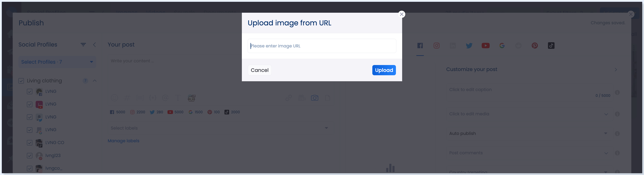Viewport: 644px width, 175px height.
Task: Open the Select Profiles dropdown
Action: pyautogui.click(x=57, y=62)
